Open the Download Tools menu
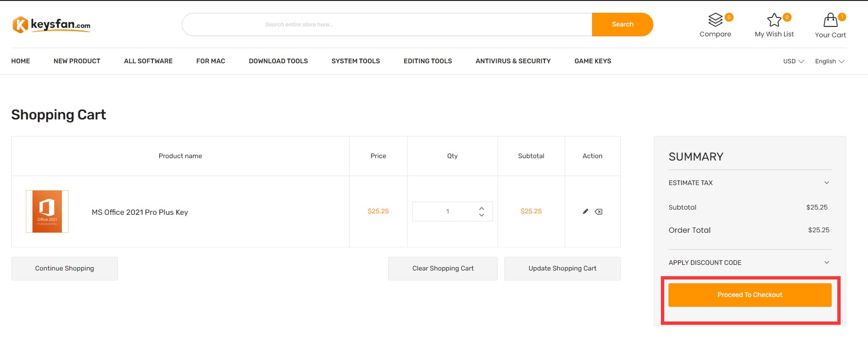 [x=278, y=61]
